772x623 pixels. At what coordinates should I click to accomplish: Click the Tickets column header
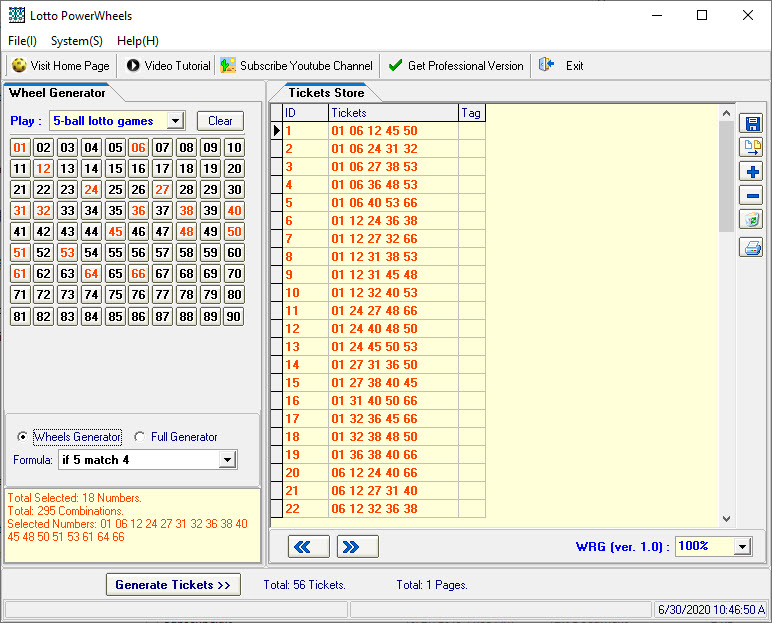[393, 113]
